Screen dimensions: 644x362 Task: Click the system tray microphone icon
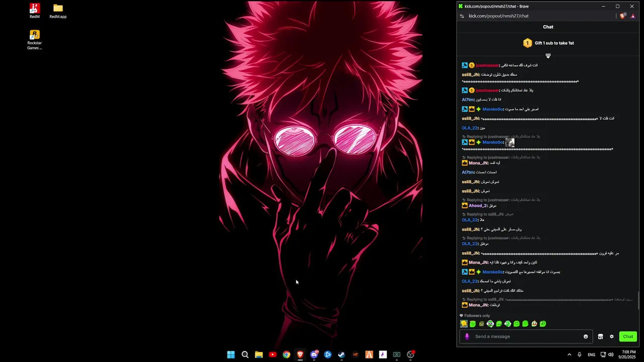580,354
